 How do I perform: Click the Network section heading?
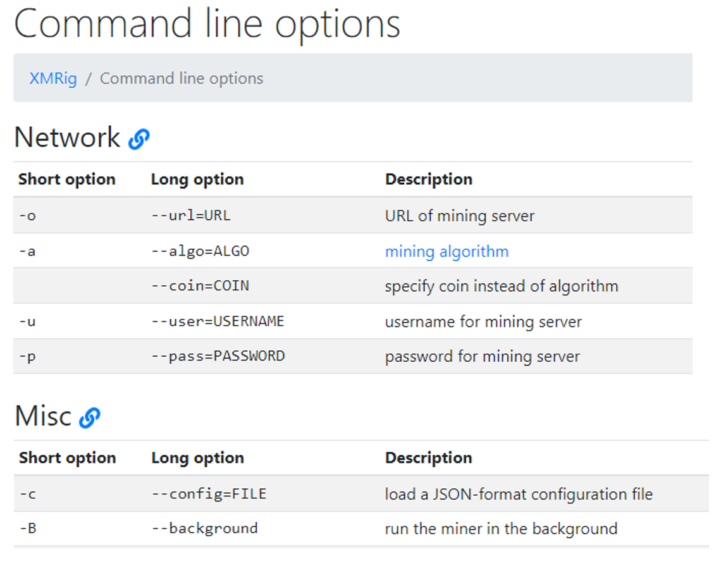point(67,137)
